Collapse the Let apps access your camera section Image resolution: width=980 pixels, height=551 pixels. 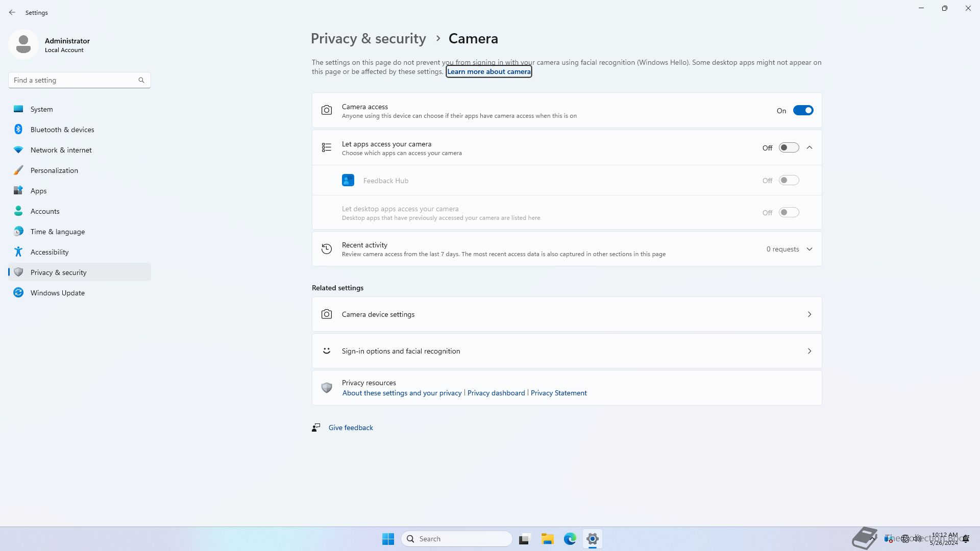coord(810,148)
